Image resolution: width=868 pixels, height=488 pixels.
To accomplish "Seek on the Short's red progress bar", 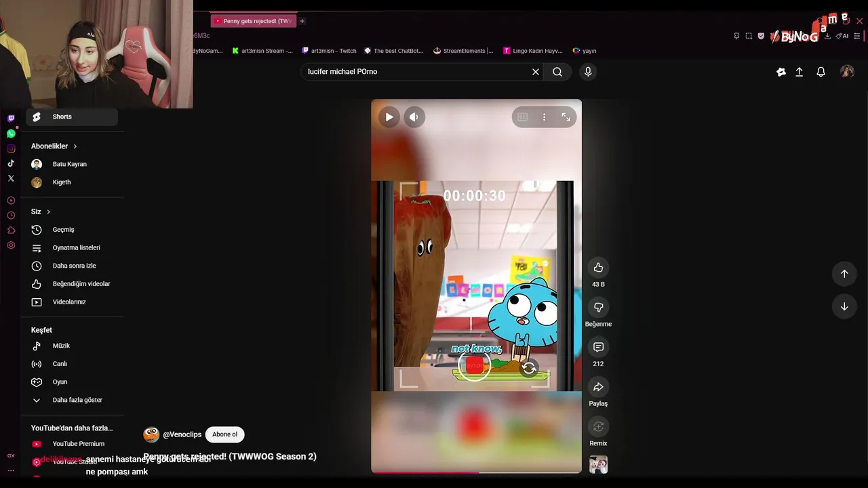I will [x=476, y=472].
